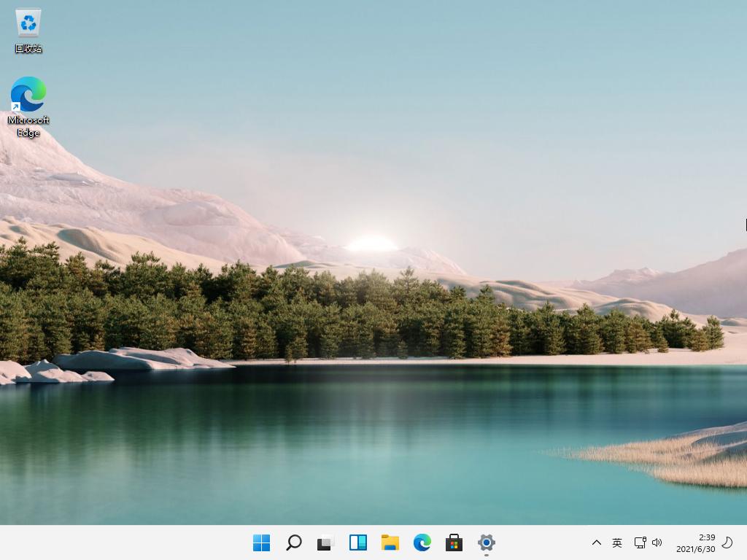
Task: Click the Settings running-app indicator dot
Action: (x=485, y=555)
